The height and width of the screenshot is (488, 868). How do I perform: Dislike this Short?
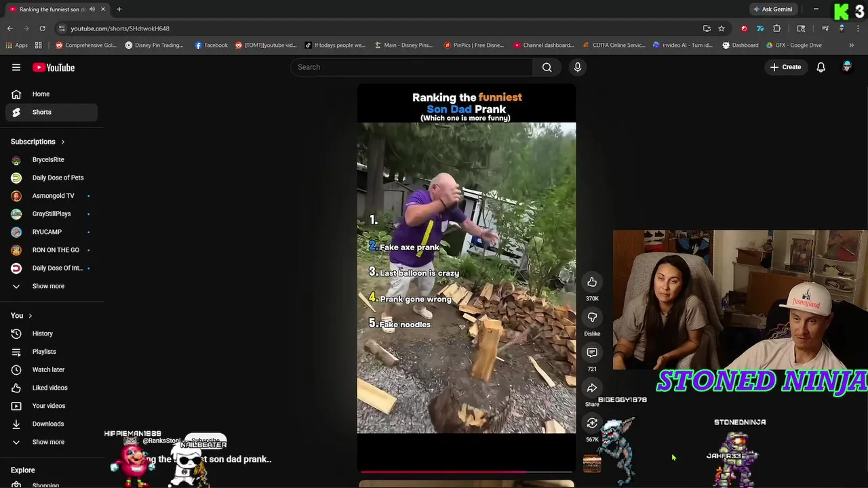click(592, 317)
